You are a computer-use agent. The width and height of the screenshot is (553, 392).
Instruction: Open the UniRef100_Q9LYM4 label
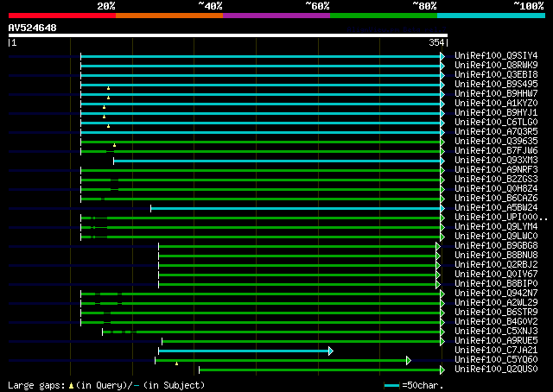coord(496,227)
